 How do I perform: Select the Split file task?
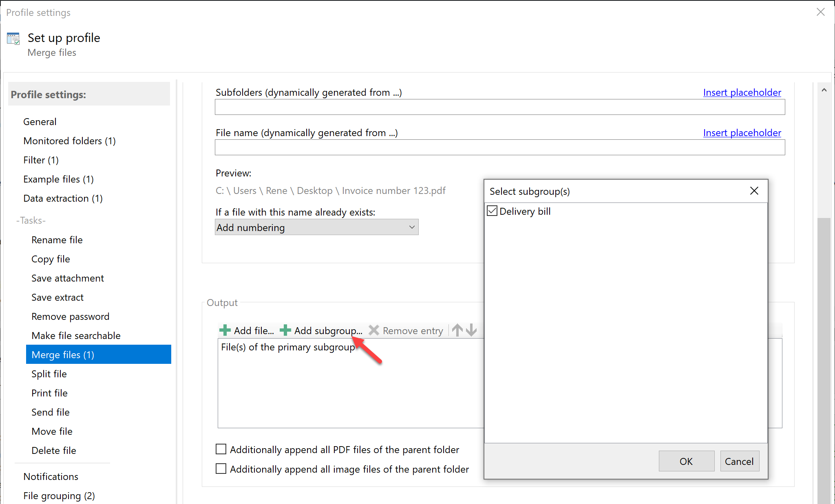point(49,374)
